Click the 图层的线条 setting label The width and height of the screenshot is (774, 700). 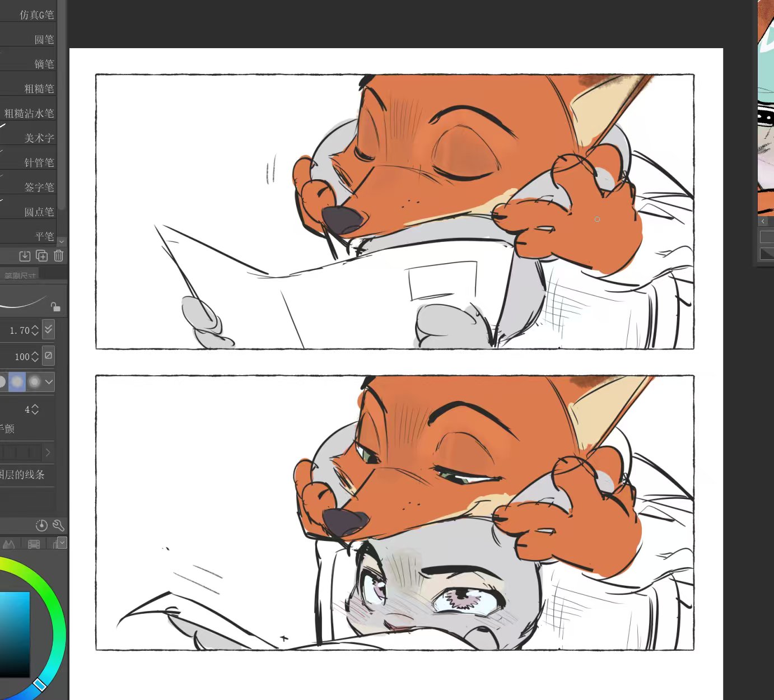(x=22, y=474)
